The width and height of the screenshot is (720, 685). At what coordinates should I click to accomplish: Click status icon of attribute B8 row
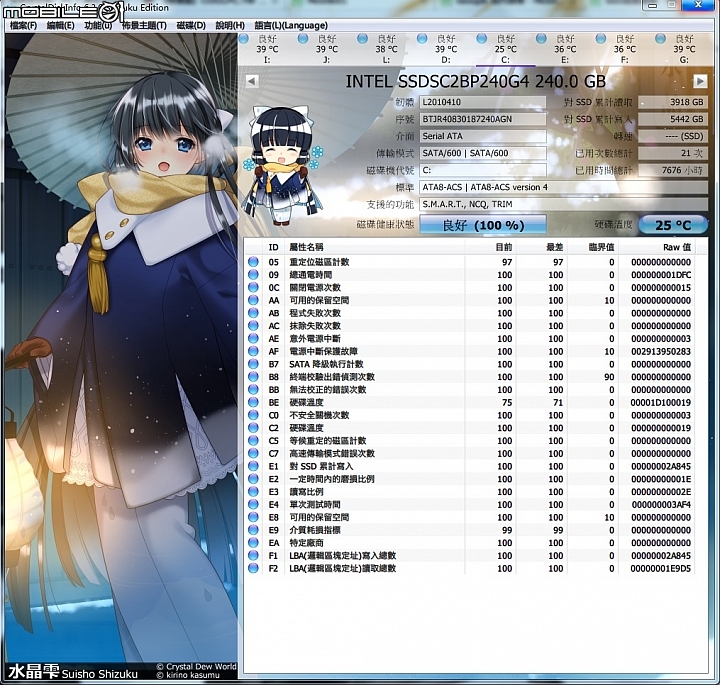click(x=253, y=376)
